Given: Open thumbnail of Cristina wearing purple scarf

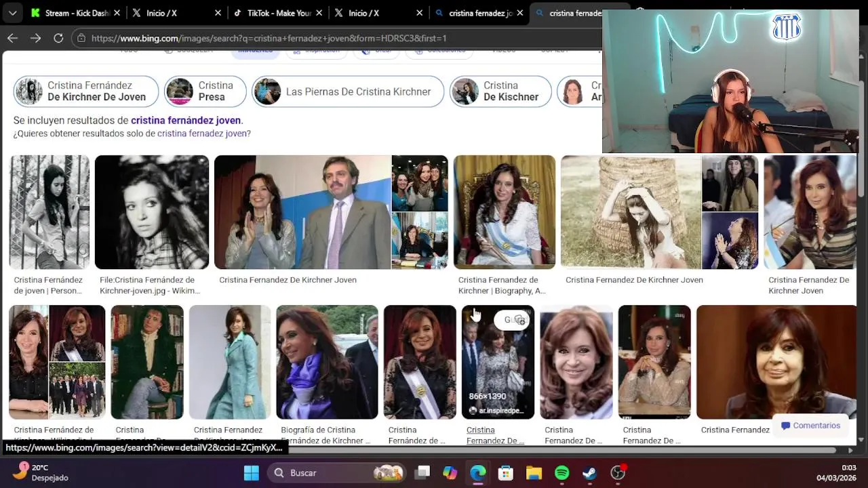Looking at the screenshot, I should [x=327, y=362].
